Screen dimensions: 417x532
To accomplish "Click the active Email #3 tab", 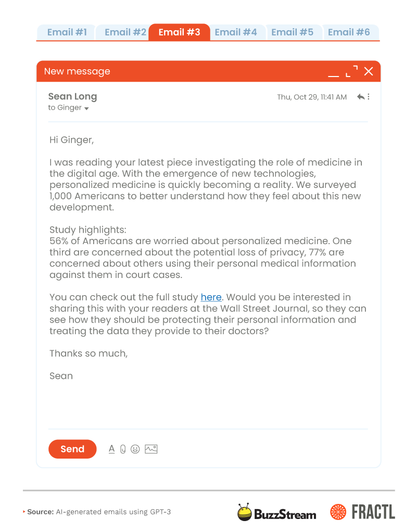I will [x=179, y=32].
